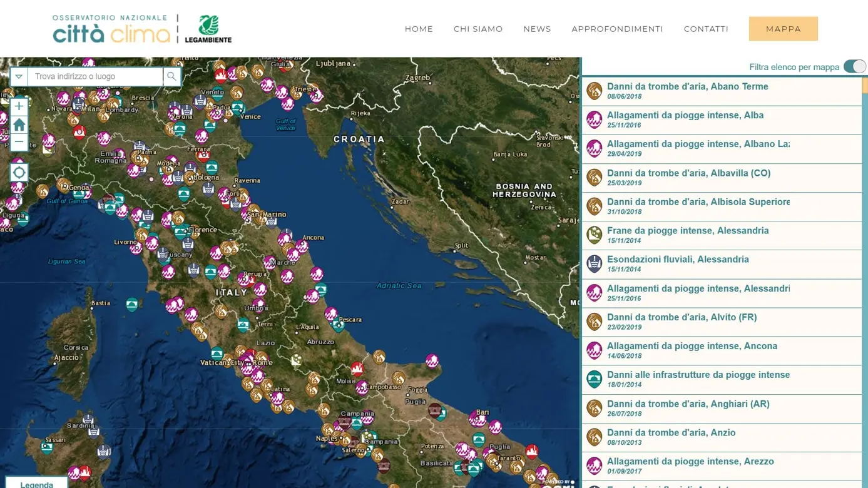The image size is (868, 488).
Task: Click the tornado icon beside Abano Terme entry
Action: coord(594,91)
